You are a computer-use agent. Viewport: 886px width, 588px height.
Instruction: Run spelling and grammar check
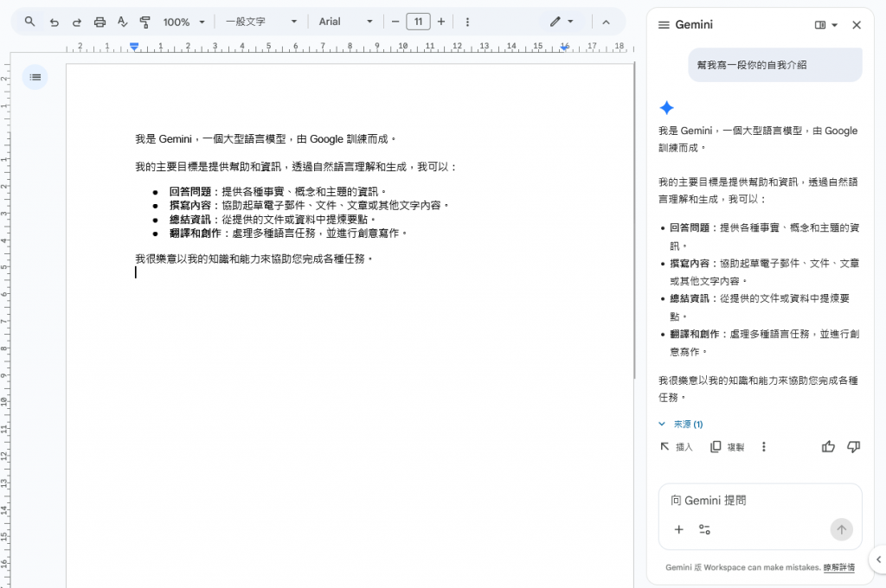122,22
